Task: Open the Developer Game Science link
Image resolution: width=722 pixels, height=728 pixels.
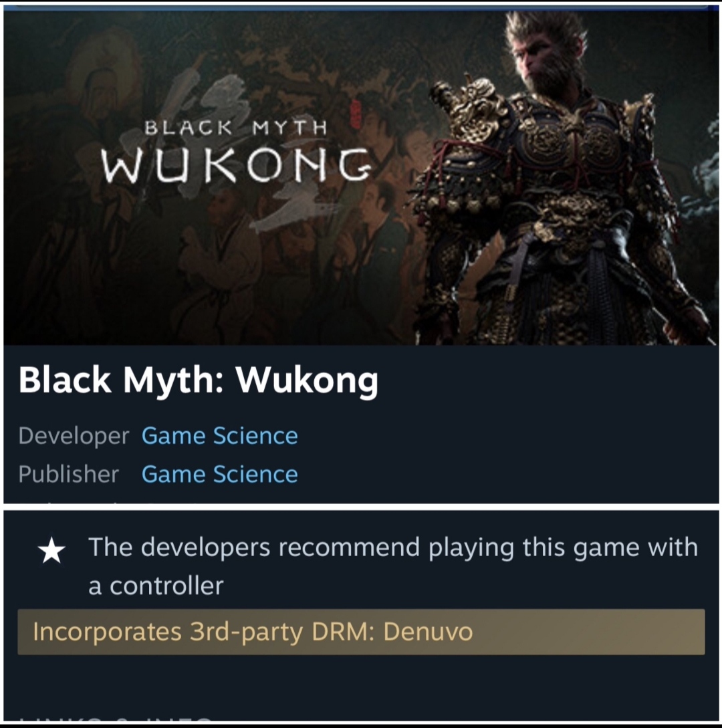Action: [x=220, y=435]
